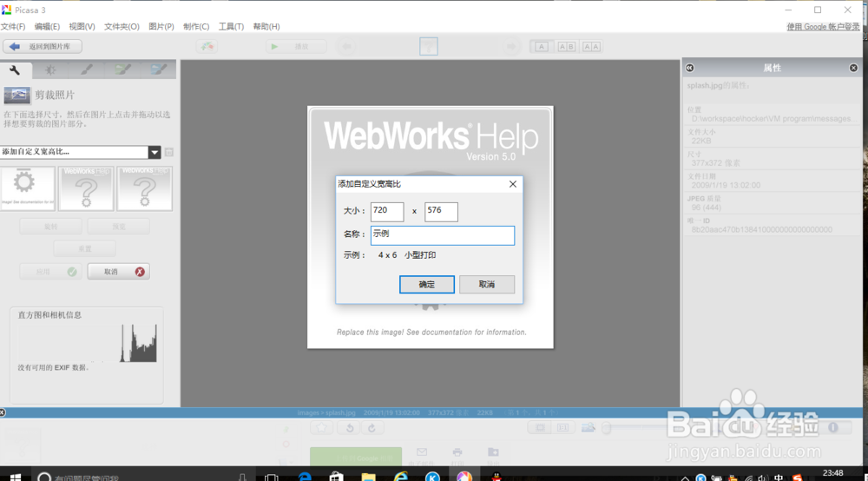
Task: Rotate photo clockwise
Action: pos(372,428)
